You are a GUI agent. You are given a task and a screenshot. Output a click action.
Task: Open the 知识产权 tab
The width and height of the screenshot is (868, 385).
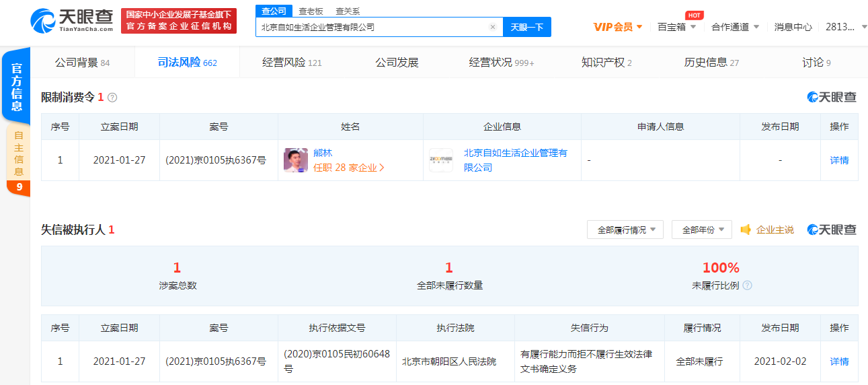point(606,63)
